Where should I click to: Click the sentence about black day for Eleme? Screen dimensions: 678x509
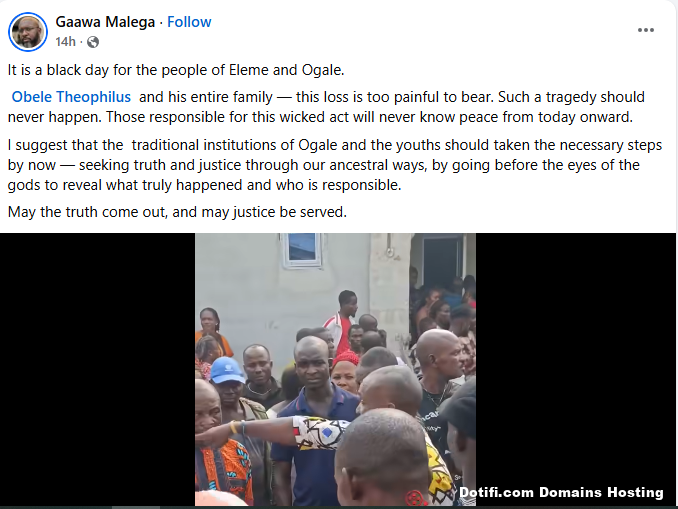click(176, 70)
